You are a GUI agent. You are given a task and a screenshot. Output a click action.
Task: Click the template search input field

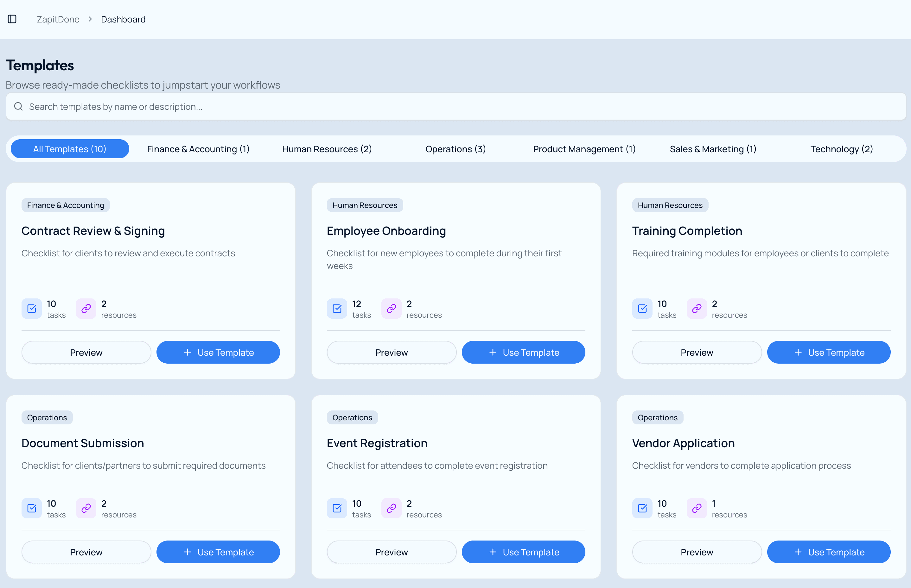(455, 106)
